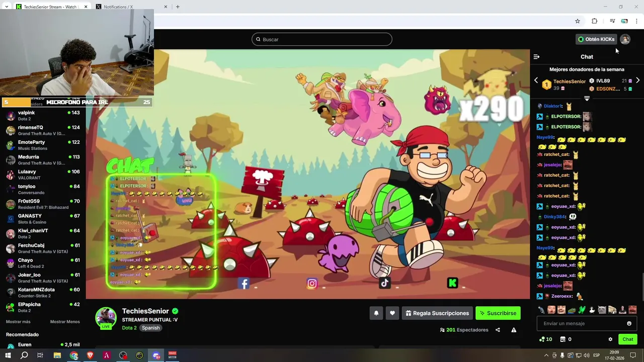Open Brave browser from the taskbar
This screenshot has height=362, width=644.
click(90, 355)
